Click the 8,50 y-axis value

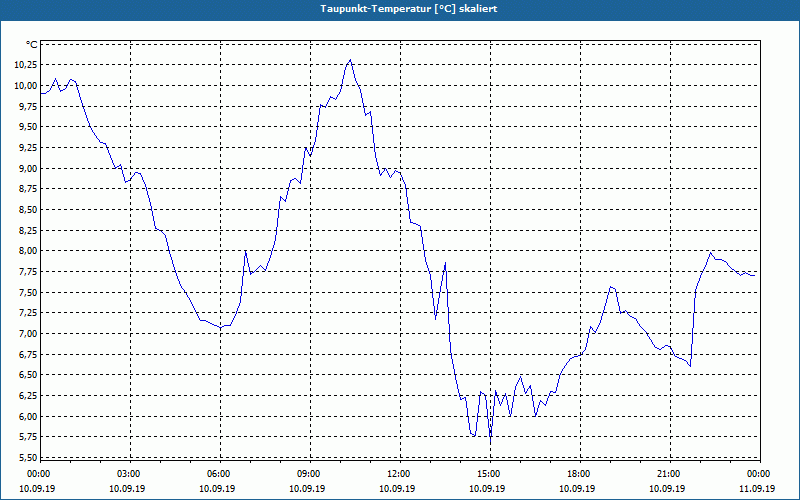(28, 210)
